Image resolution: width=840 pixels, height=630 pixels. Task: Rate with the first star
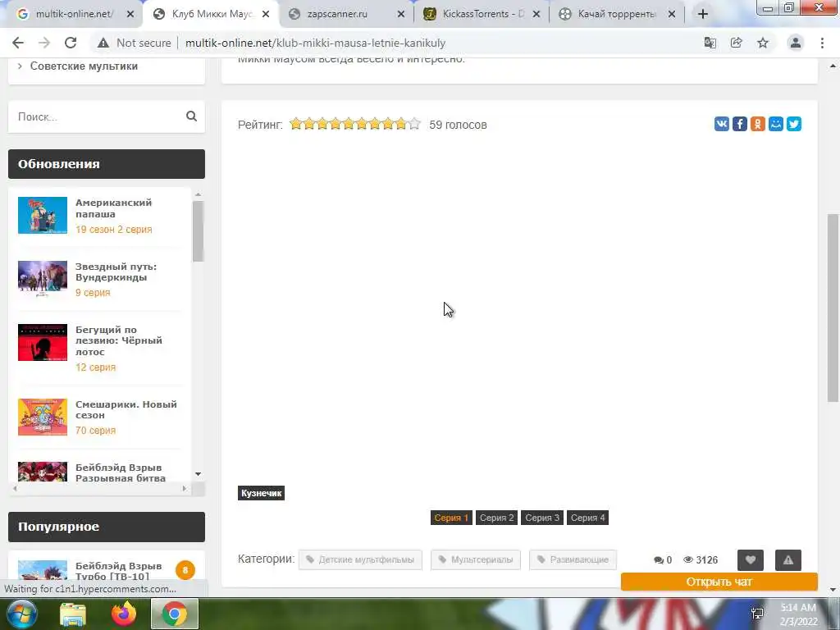point(295,125)
